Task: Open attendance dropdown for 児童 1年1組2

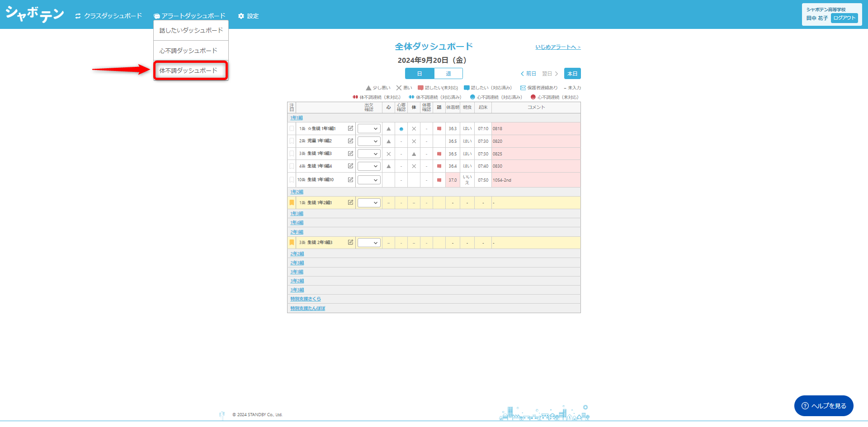Action: 369,141
